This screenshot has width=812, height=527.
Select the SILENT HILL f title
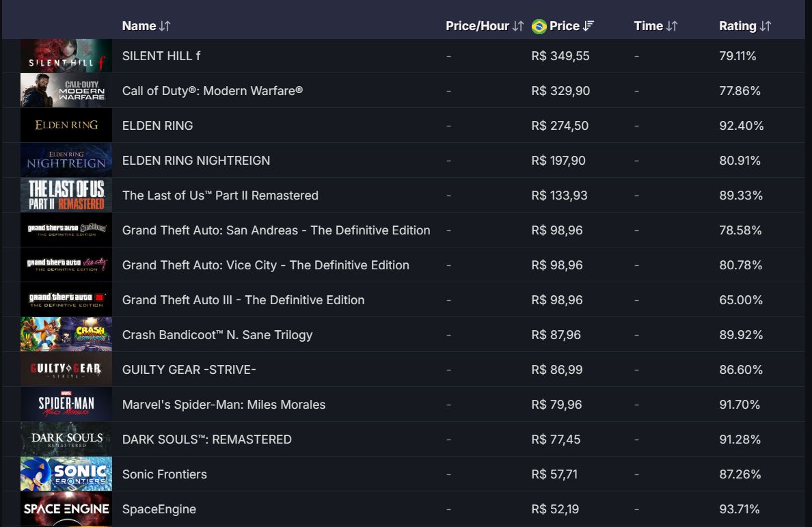point(161,56)
